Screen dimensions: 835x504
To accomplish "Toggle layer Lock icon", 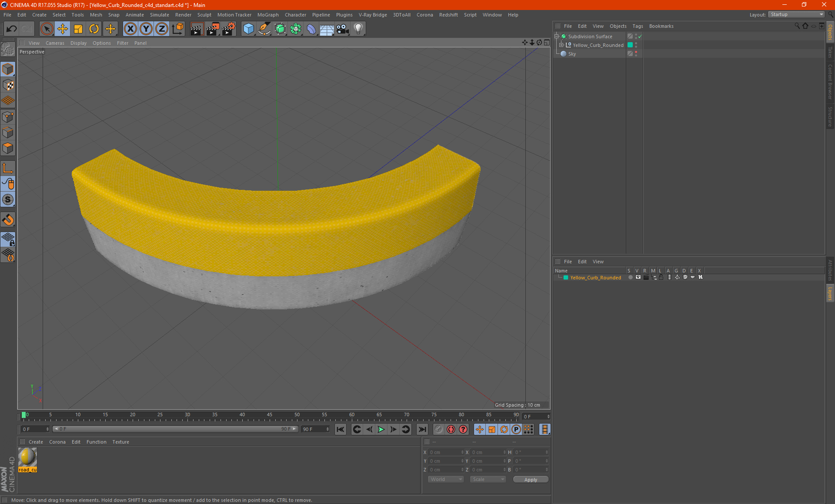I will [661, 277].
